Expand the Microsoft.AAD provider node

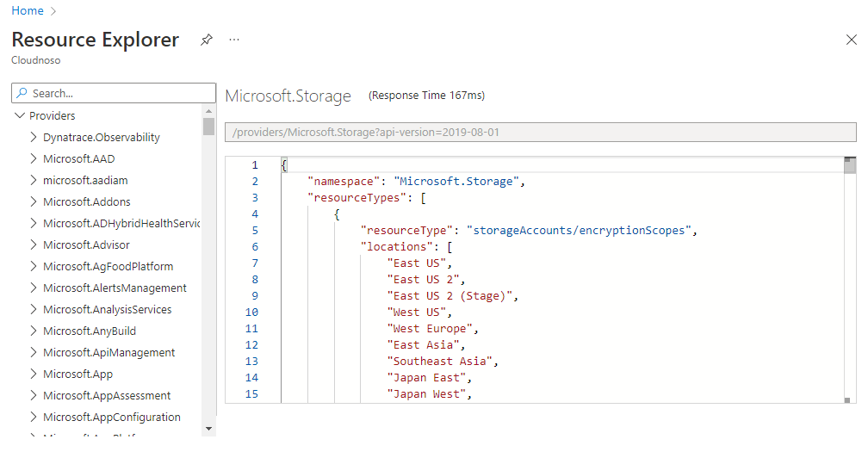coord(34,158)
